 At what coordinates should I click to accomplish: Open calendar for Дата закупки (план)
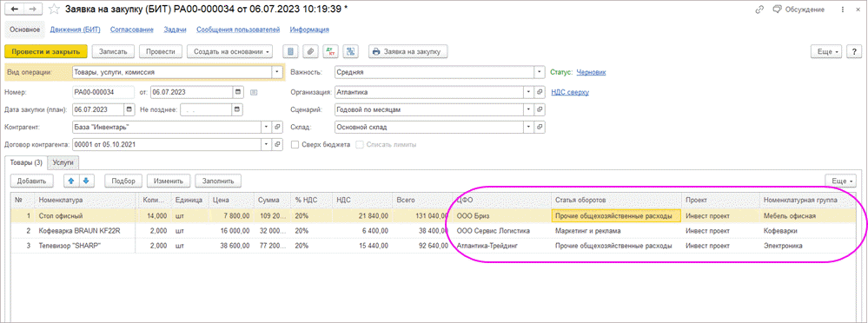(129, 109)
